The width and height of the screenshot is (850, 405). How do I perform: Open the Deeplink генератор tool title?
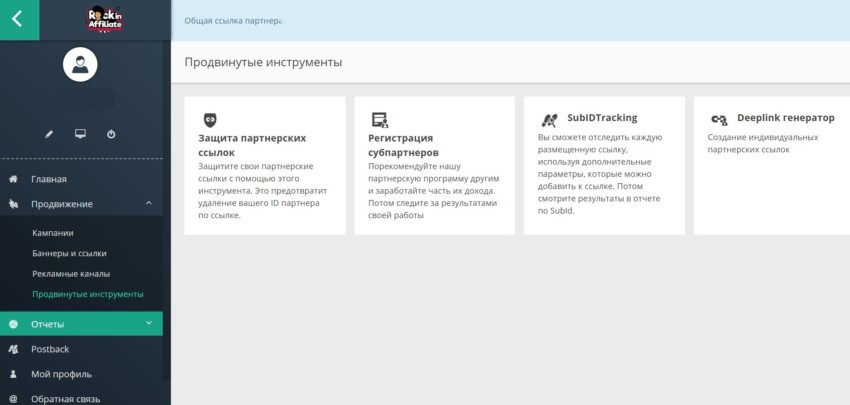coord(785,118)
